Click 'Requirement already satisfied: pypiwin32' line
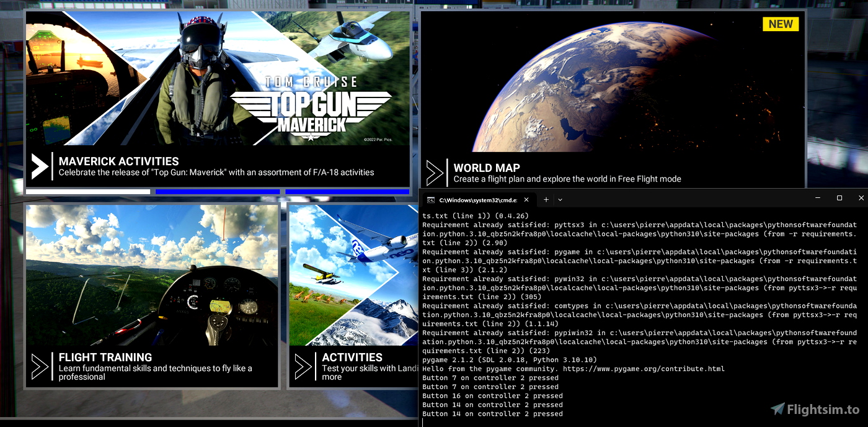The image size is (868, 427). [x=639, y=342]
